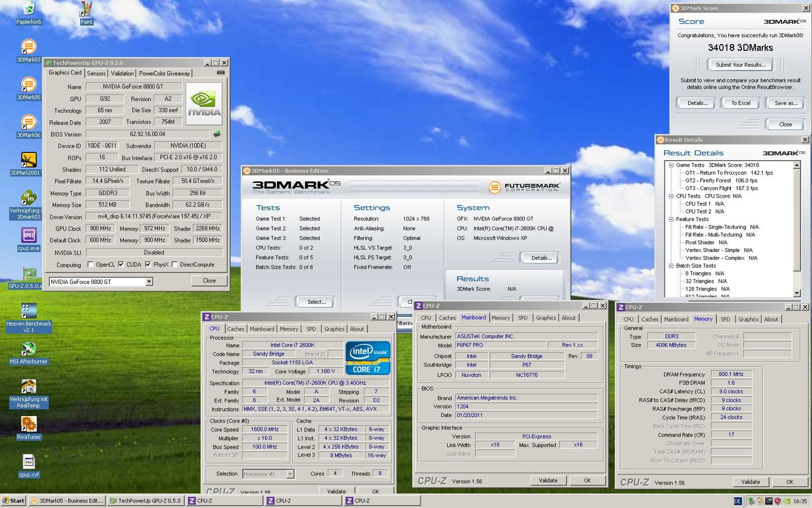Screen dimensions: 812x508
Task: Open the Processor #1 selection dropdown
Action: pyautogui.click(x=290, y=474)
